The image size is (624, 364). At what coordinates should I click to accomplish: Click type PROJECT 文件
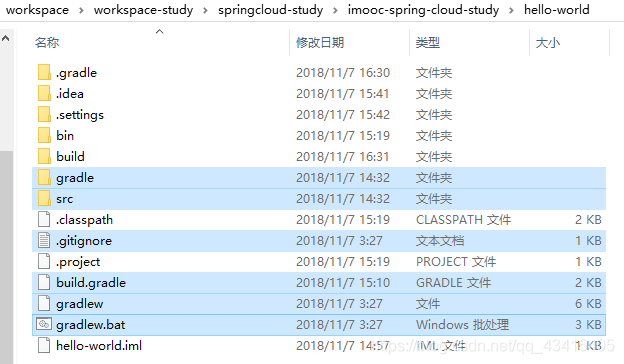pyautogui.click(x=456, y=262)
